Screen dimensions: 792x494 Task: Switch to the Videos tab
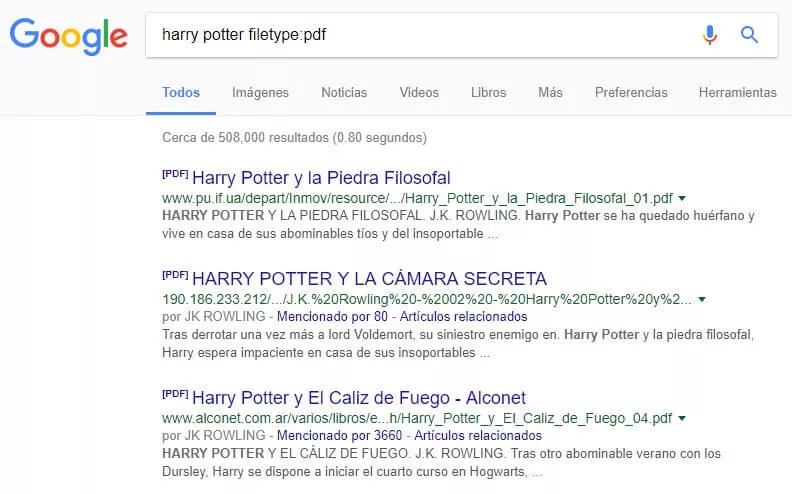[419, 92]
